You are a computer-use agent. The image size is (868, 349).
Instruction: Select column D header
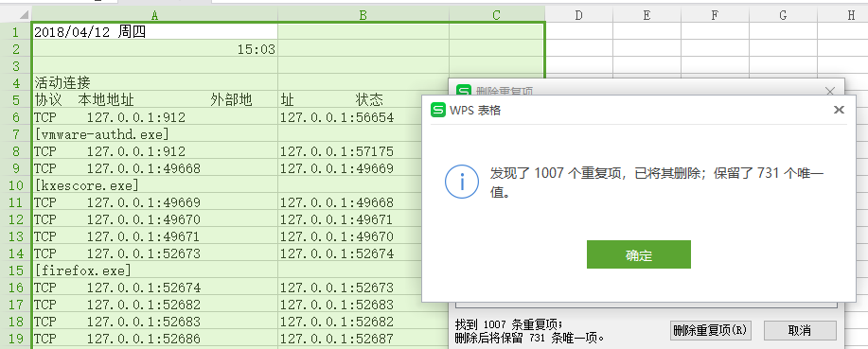578,15
